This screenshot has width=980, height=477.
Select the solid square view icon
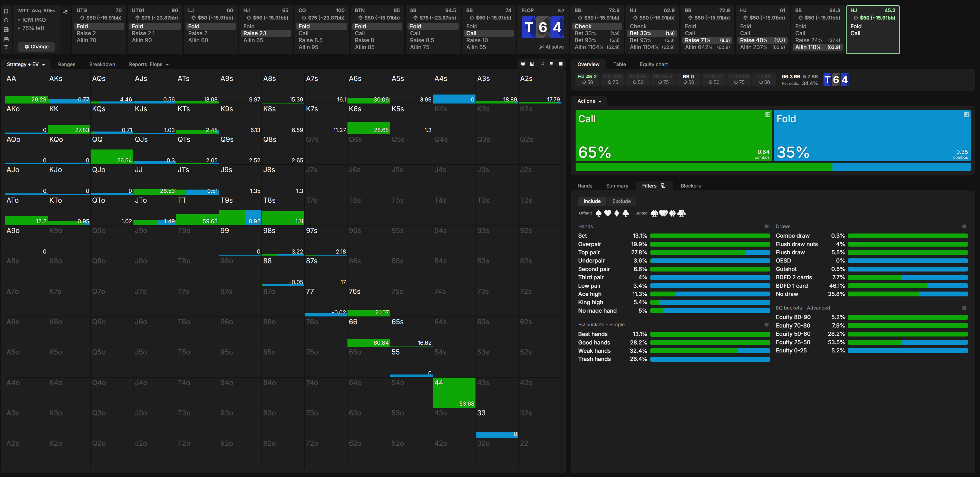[560, 64]
